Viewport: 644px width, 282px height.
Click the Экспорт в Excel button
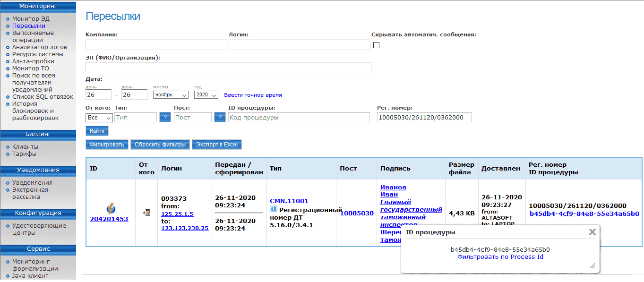coord(217,145)
